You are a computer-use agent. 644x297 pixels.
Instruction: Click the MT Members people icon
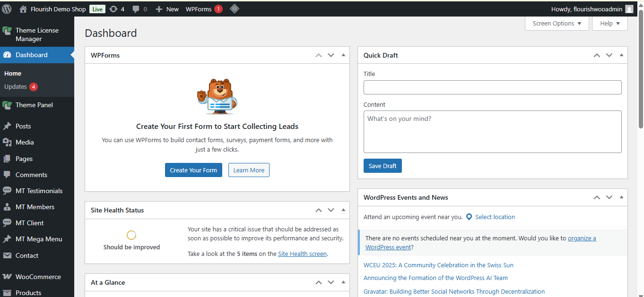pos(7,207)
